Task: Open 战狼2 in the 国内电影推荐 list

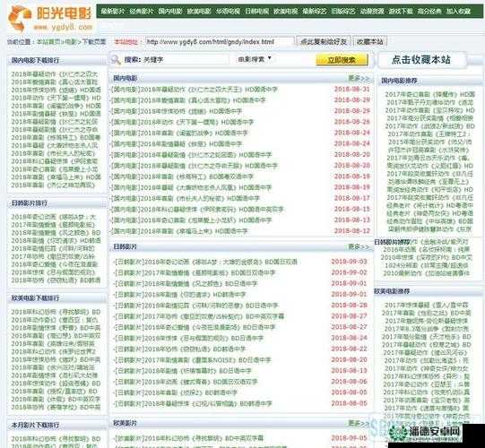Action: pos(429,126)
